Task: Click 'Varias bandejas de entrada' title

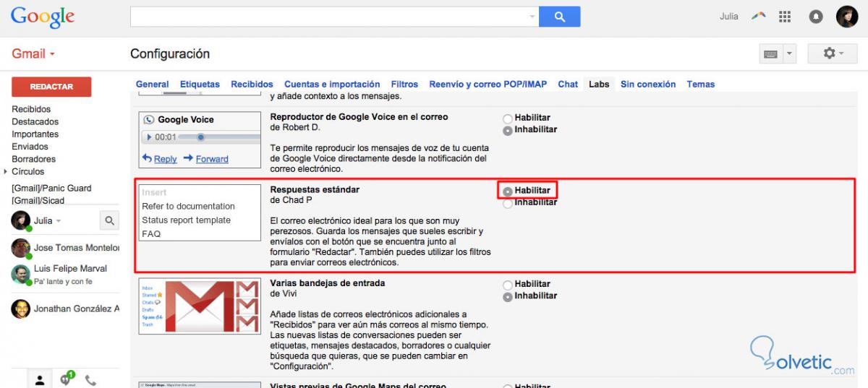Action: (x=327, y=283)
